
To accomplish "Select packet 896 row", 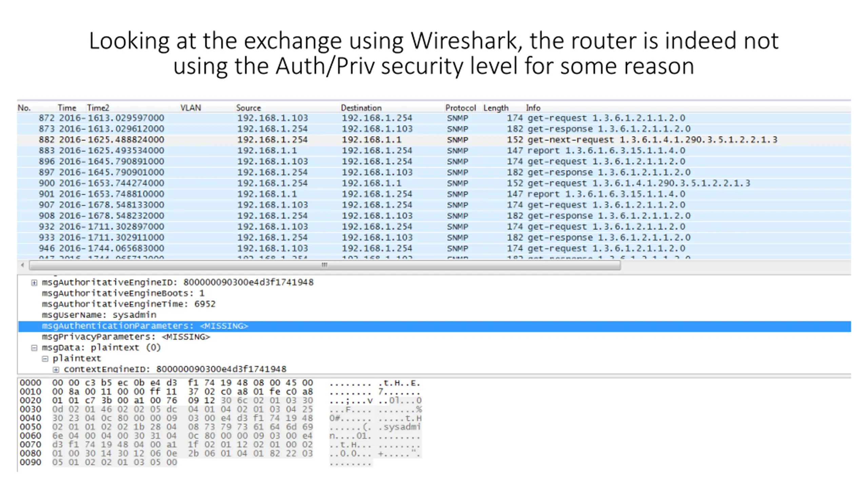I will coord(434,162).
